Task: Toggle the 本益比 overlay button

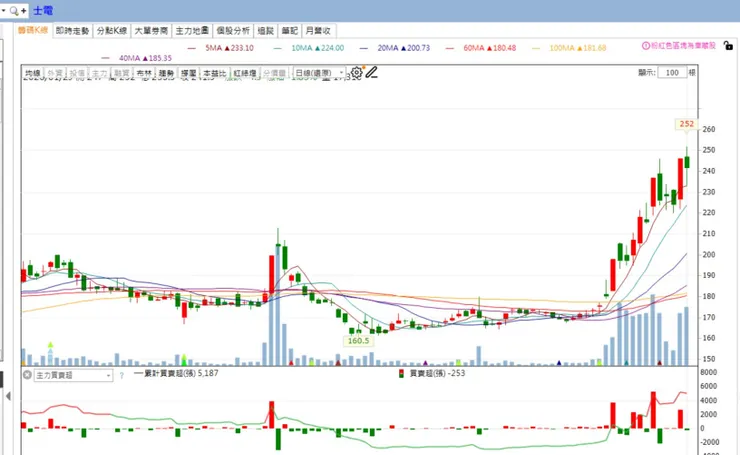Action: pyautogui.click(x=214, y=73)
